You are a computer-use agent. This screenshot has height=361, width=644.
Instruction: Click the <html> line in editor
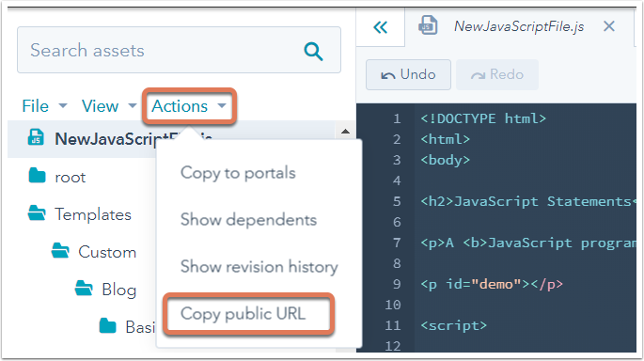[446, 139]
